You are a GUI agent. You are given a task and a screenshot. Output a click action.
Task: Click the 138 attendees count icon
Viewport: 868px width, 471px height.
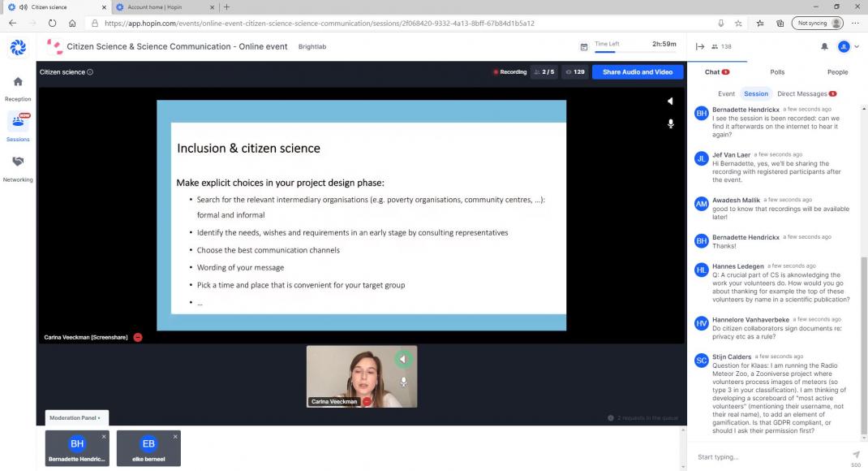721,46
